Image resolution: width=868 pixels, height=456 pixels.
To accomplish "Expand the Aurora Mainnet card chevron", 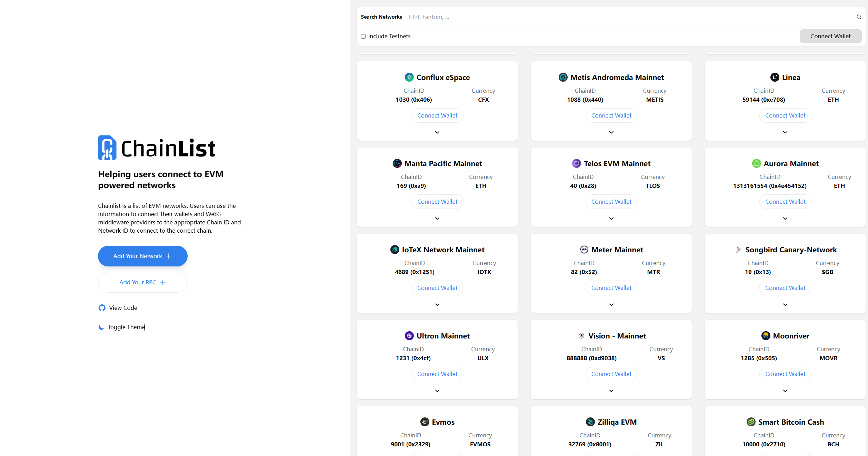I will click(x=785, y=219).
